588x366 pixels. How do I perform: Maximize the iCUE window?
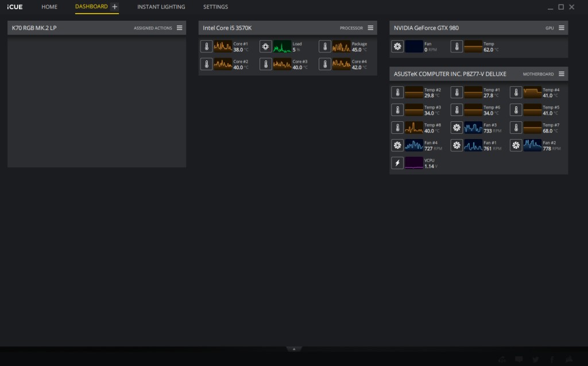pos(561,7)
